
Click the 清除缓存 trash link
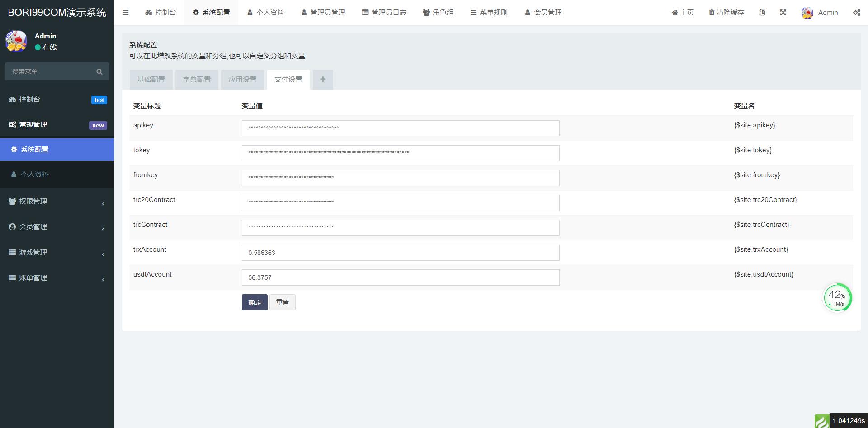[x=726, y=13]
